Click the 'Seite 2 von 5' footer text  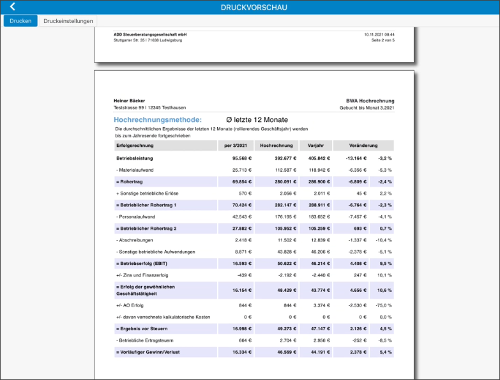click(x=383, y=40)
